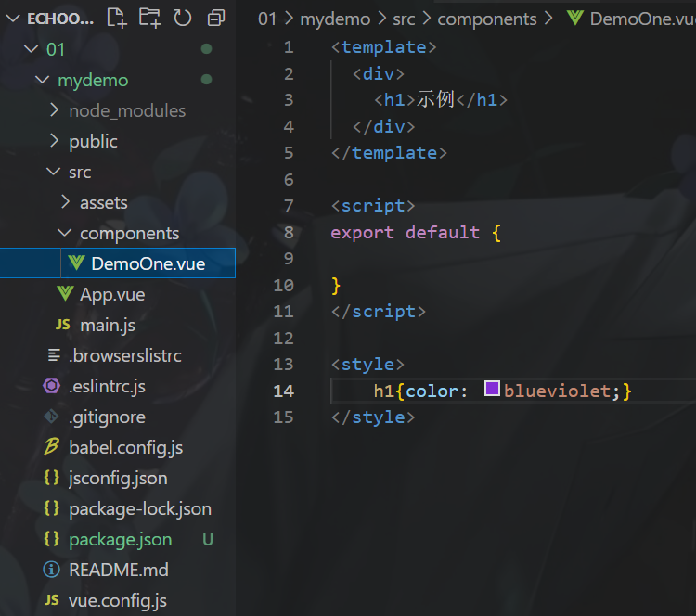Select the Vue icon of DemoOne.vue
The height and width of the screenshot is (616, 696).
pyautogui.click(x=76, y=263)
